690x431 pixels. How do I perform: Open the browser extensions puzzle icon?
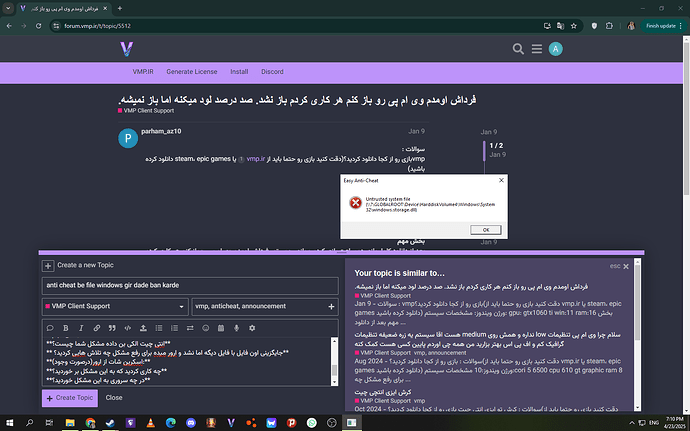(x=609, y=26)
